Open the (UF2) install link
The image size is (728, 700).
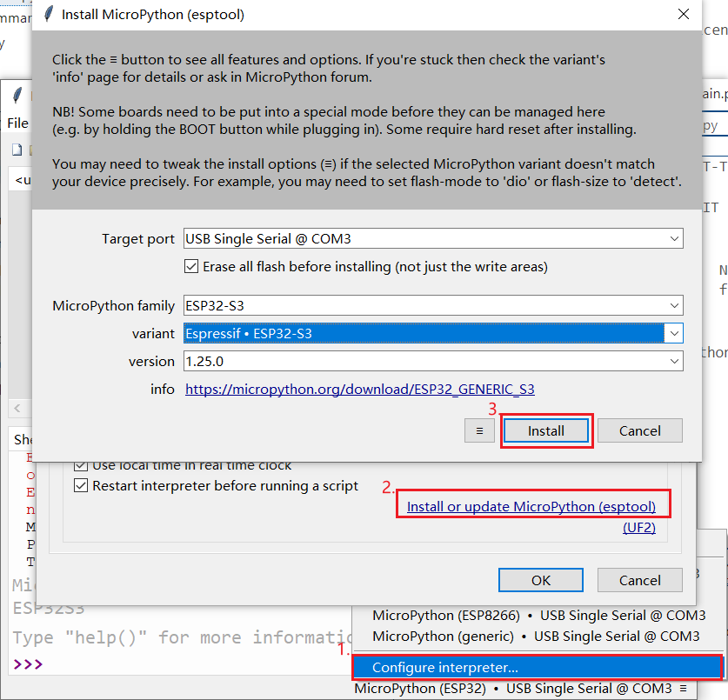639,528
